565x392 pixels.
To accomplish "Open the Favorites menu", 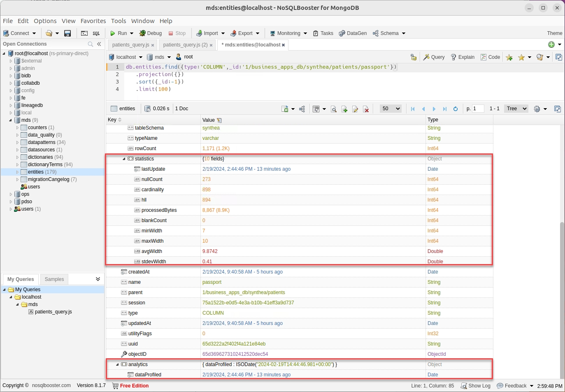I will tap(93, 21).
